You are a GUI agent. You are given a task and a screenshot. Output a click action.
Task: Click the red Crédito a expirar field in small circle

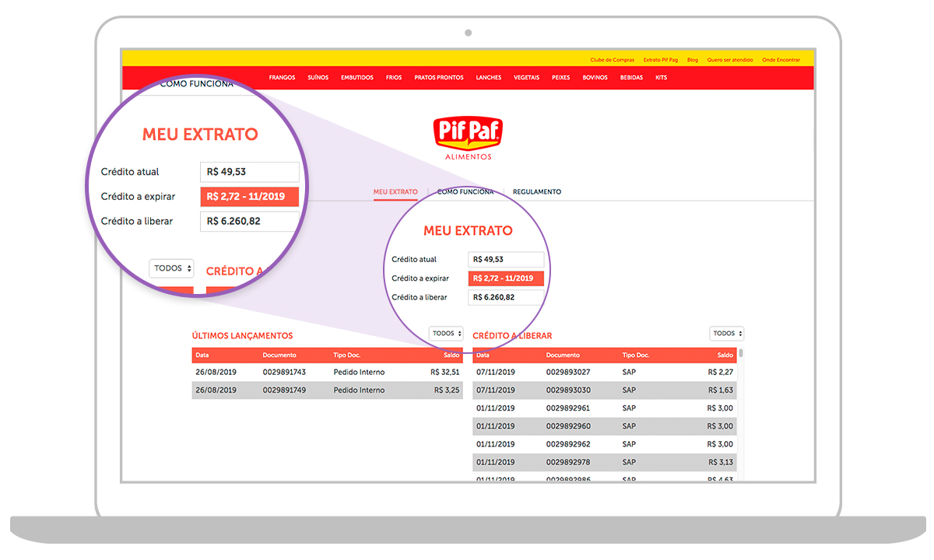coord(507,278)
